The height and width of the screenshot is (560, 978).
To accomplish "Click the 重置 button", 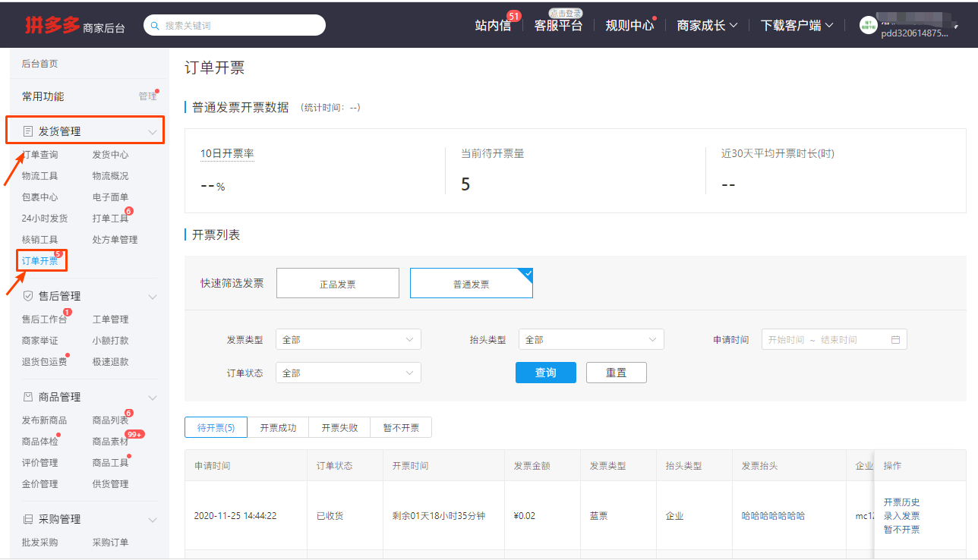I will tap(617, 373).
